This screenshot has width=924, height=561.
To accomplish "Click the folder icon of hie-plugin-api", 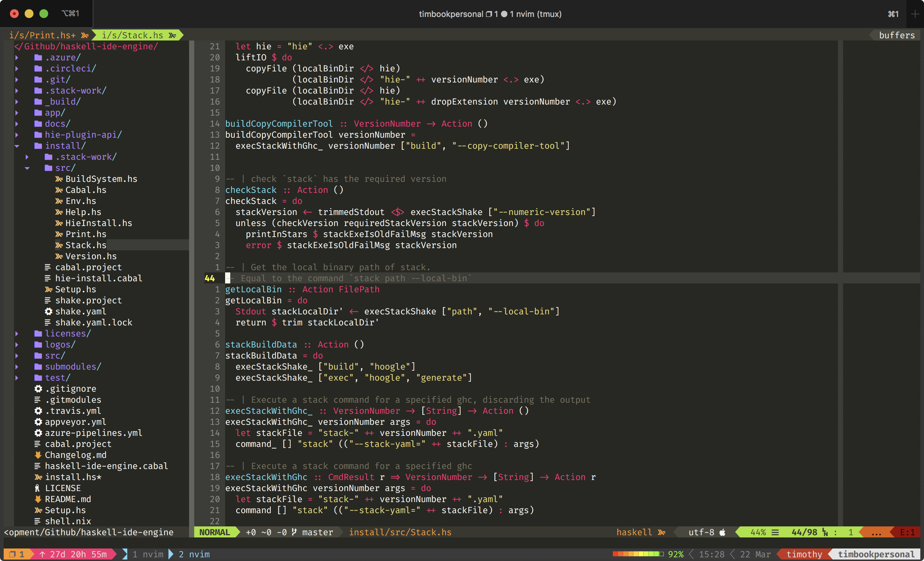I will pyautogui.click(x=38, y=135).
